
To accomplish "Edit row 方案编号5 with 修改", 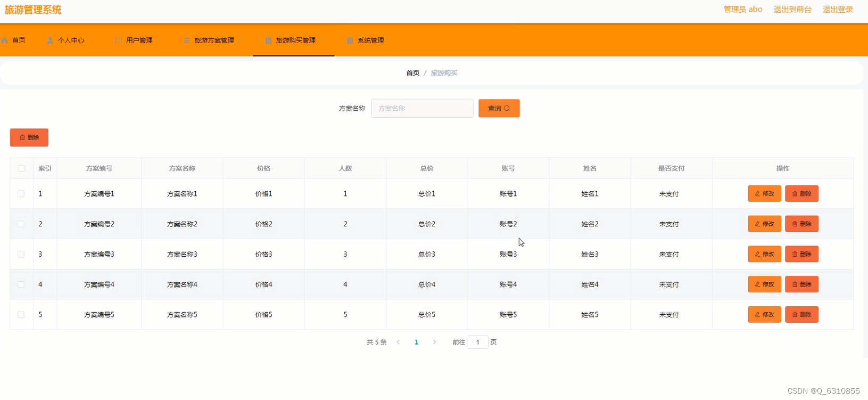I will pos(764,314).
